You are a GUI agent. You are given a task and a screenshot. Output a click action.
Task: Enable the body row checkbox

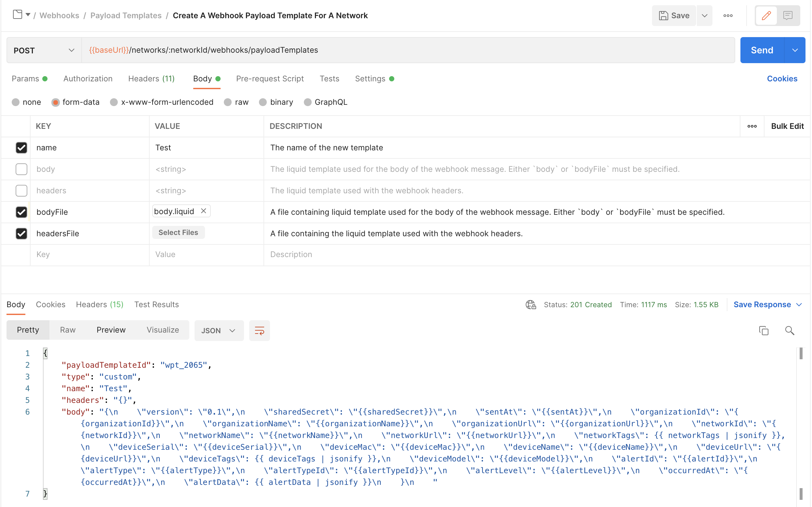21,169
